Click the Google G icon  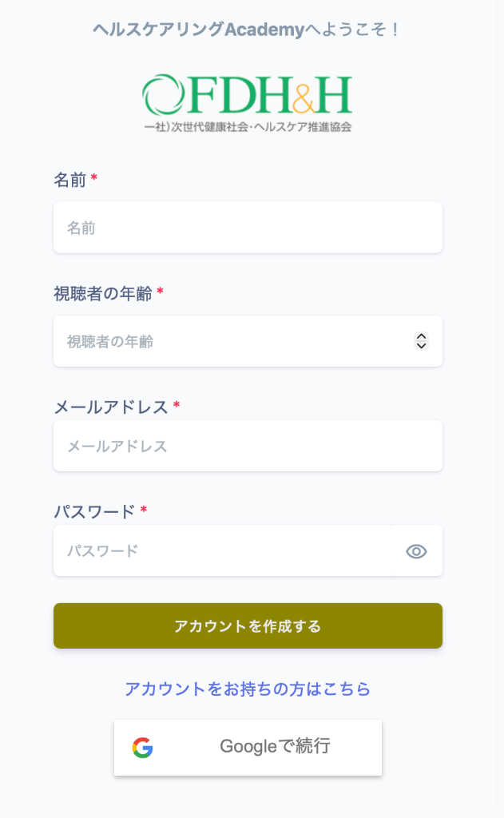click(142, 748)
